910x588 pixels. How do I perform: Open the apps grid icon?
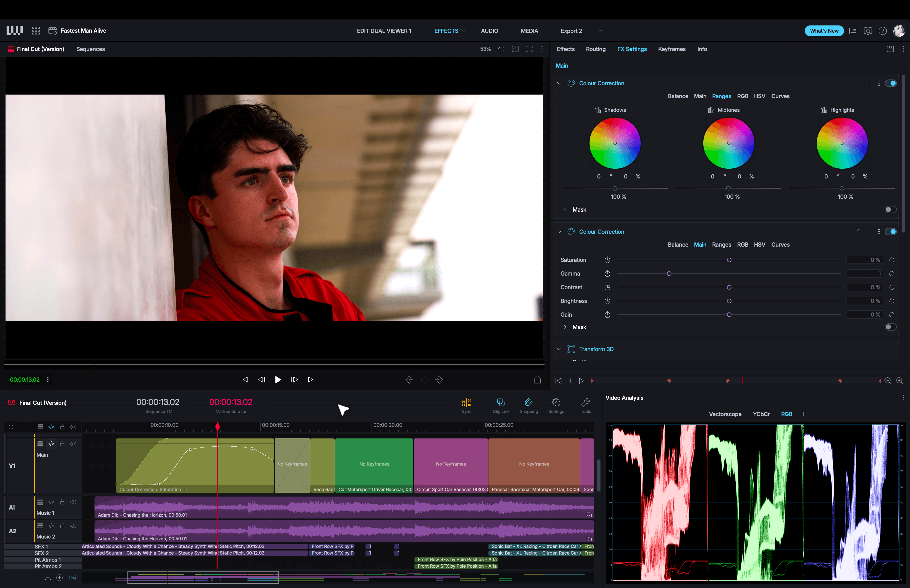tap(36, 31)
